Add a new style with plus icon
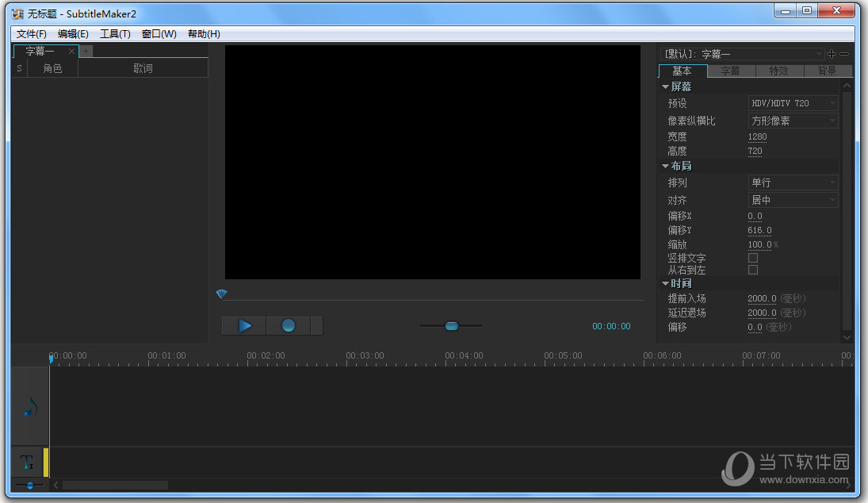 831,54
